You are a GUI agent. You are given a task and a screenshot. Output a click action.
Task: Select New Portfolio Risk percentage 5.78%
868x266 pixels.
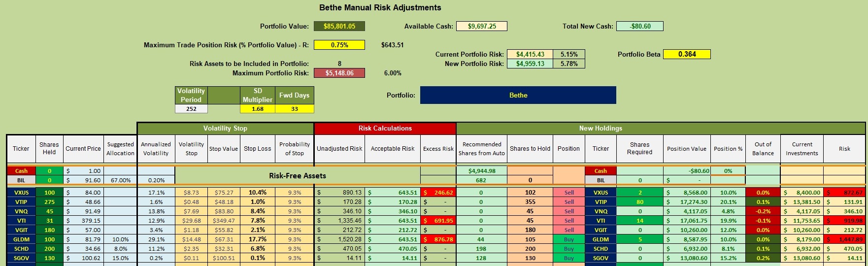(x=569, y=64)
